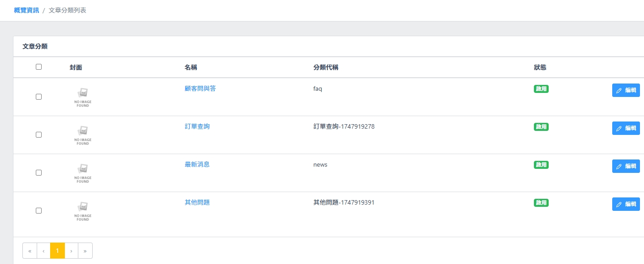Open the 訂單查詢 category link
This screenshot has height=264, width=644.
[x=197, y=126]
